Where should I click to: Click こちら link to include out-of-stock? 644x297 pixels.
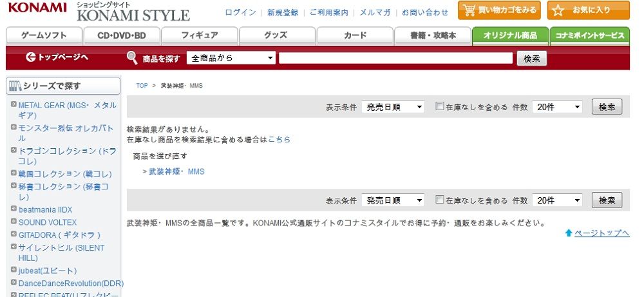coord(279,140)
